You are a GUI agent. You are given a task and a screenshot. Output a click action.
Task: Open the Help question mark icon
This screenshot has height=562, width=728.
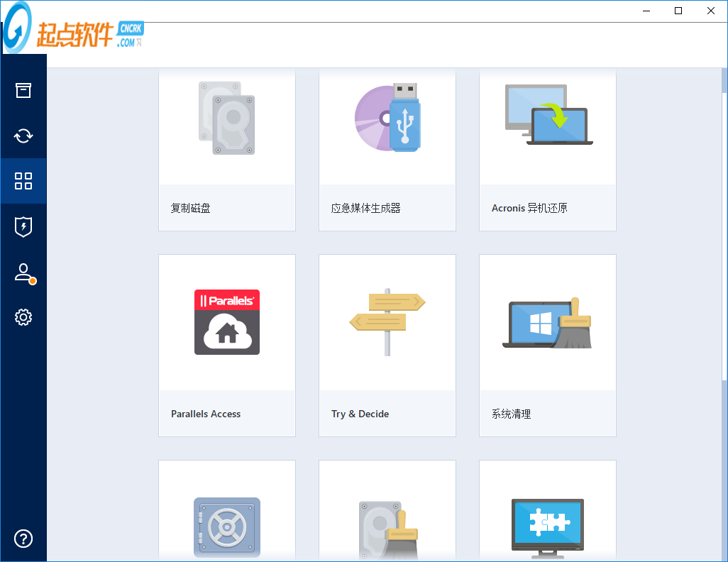(23, 539)
